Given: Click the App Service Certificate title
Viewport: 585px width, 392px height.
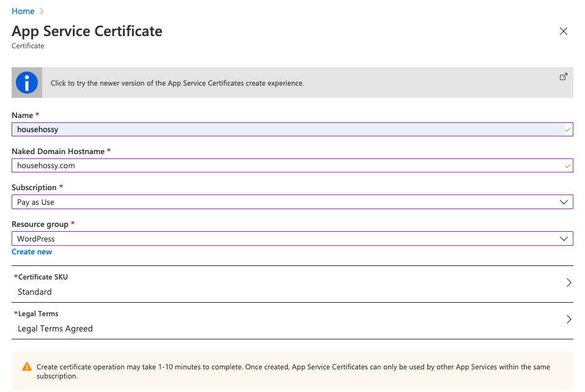Looking at the screenshot, I should click(x=87, y=31).
